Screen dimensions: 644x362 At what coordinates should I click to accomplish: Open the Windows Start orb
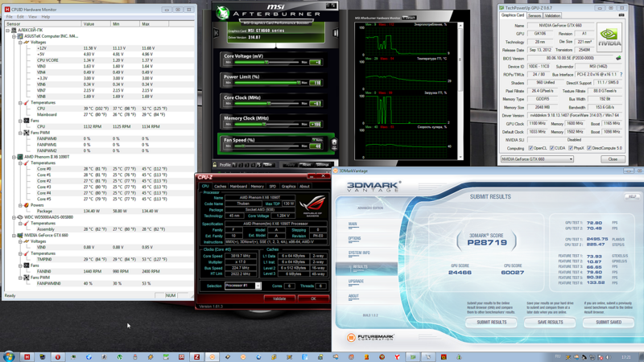pyautogui.click(x=8, y=356)
